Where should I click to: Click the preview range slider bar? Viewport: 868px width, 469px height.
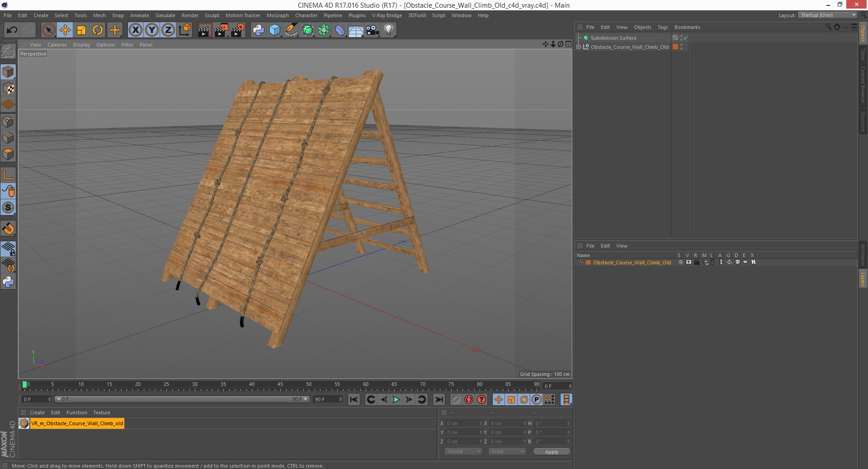click(x=182, y=399)
